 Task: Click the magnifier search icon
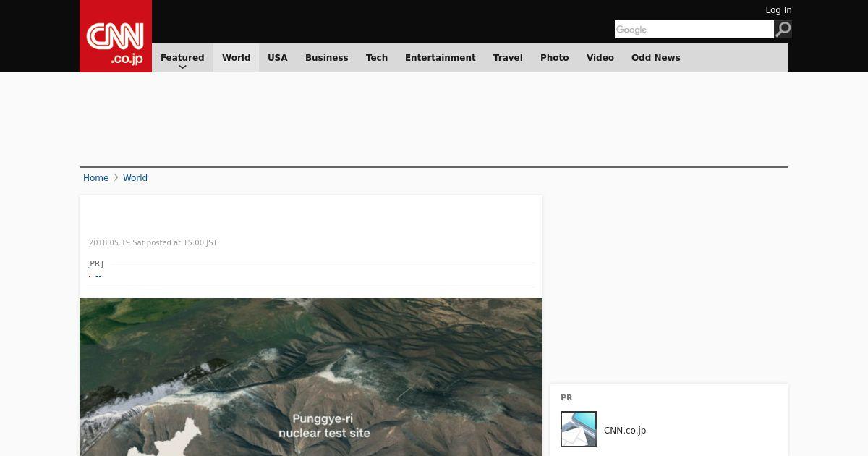(783, 29)
